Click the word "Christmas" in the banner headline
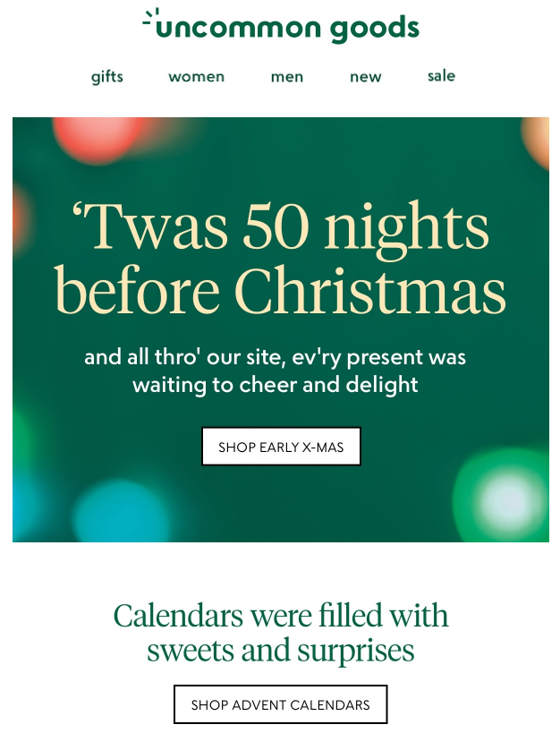The height and width of the screenshot is (750, 560). [x=370, y=291]
